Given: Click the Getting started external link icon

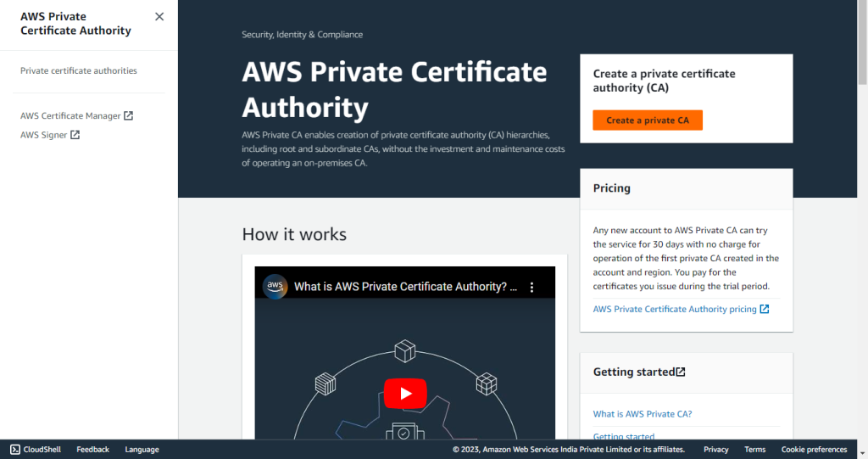Looking at the screenshot, I should (681, 372).
